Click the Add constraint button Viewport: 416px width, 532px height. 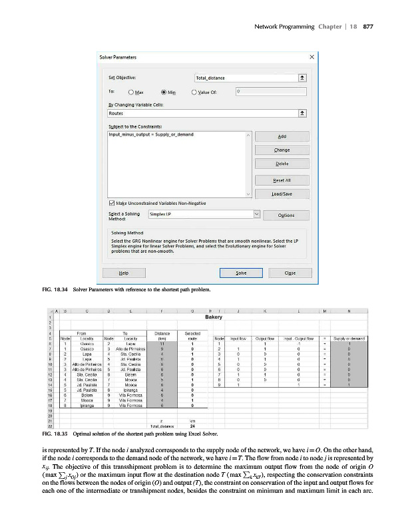pyautogui.click(x=282, y=136)
